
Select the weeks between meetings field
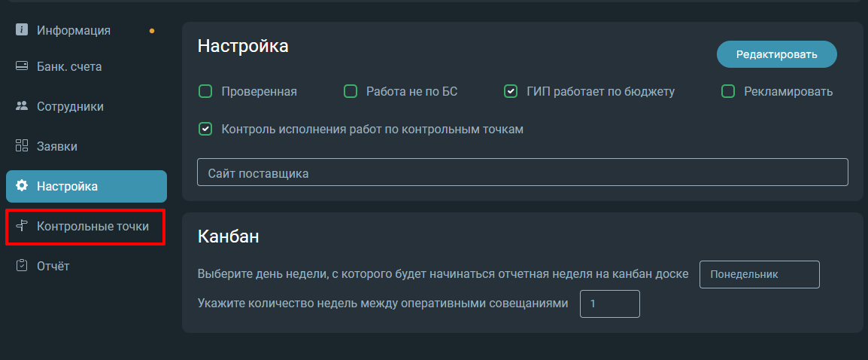click(x=609, y=304)
